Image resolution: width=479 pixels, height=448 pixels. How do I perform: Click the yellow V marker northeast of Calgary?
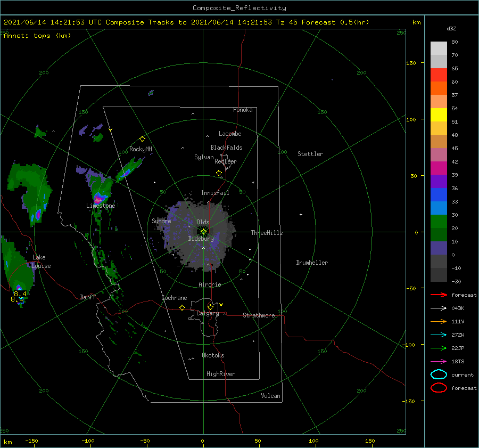coord(221,305)
